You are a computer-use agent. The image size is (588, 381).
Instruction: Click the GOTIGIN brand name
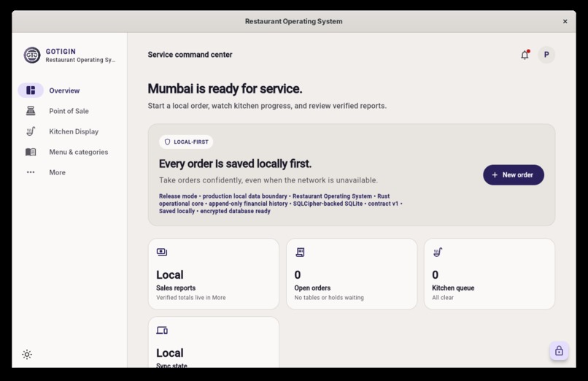click(x=61, y=51)
